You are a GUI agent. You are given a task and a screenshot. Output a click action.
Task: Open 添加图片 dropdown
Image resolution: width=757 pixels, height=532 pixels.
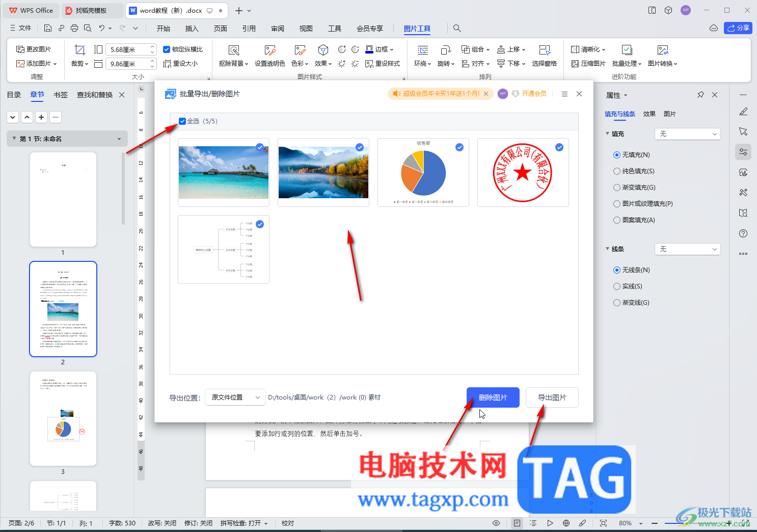55,64
